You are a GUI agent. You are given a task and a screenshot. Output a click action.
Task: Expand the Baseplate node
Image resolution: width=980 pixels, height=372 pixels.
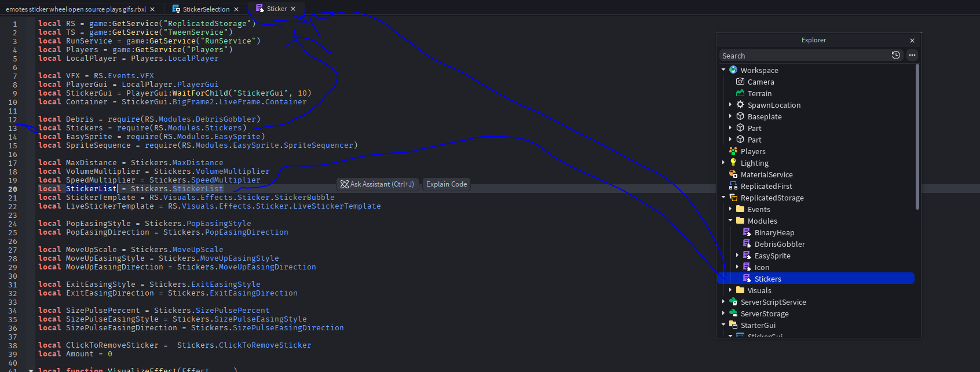point(730,116)
